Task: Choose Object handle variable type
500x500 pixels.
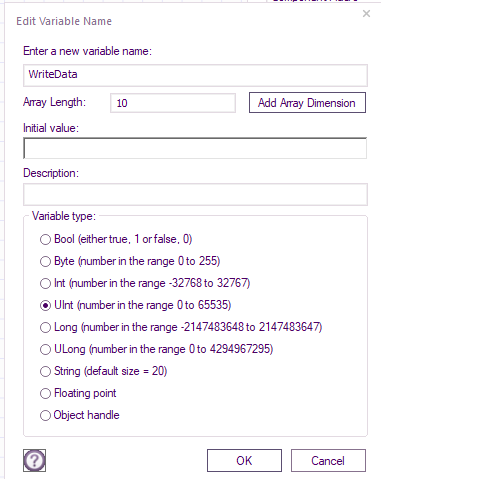Action: point(45,415)
